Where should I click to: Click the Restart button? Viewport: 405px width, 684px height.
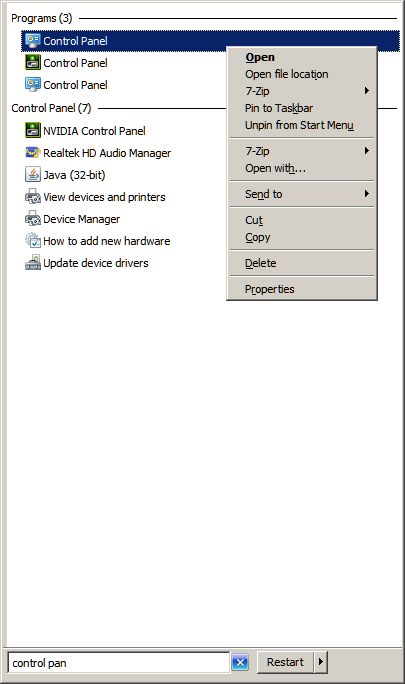click(285, 662)
